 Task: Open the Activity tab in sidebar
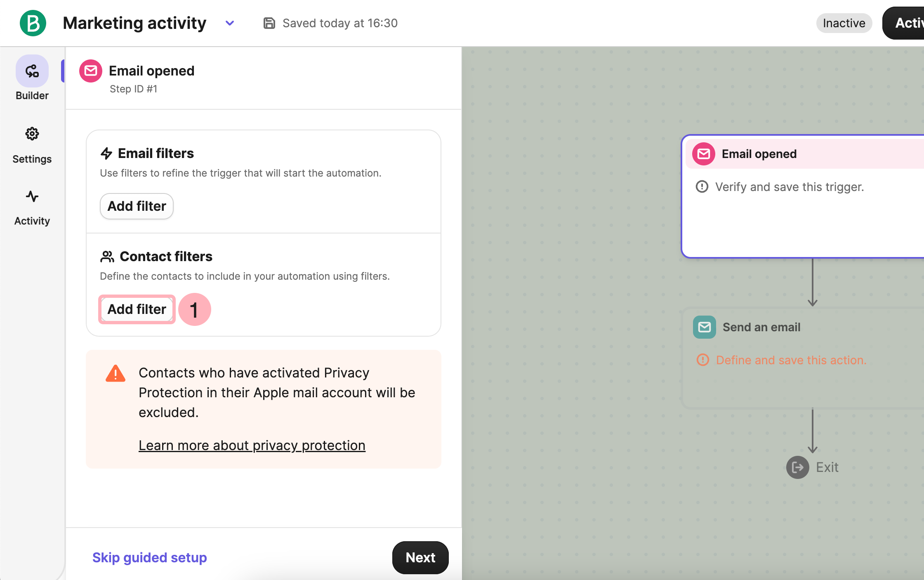[x=32, y=207]
